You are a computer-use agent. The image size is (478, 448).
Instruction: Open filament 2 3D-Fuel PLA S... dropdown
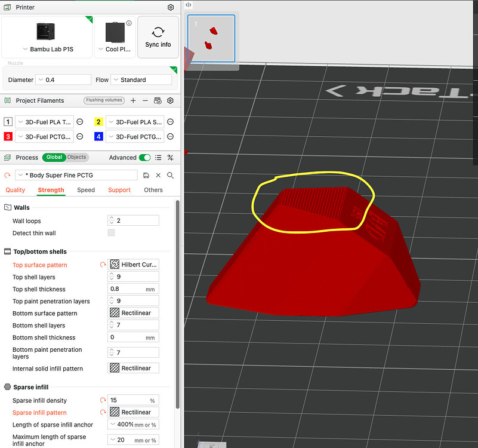coord(135,122)
